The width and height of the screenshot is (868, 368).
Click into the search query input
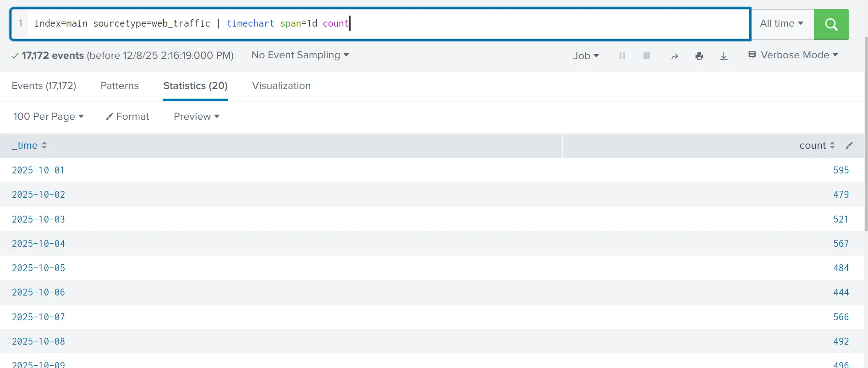(x=389, y=23)
